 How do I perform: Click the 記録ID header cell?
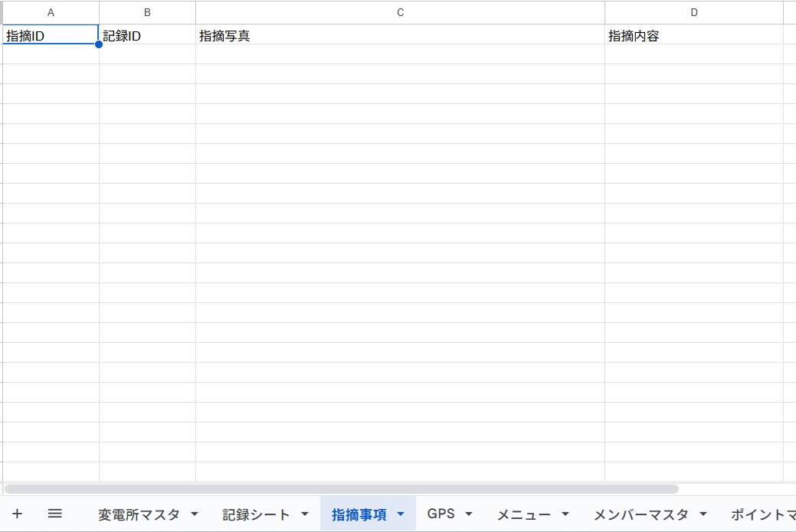(x=147, y=36)
